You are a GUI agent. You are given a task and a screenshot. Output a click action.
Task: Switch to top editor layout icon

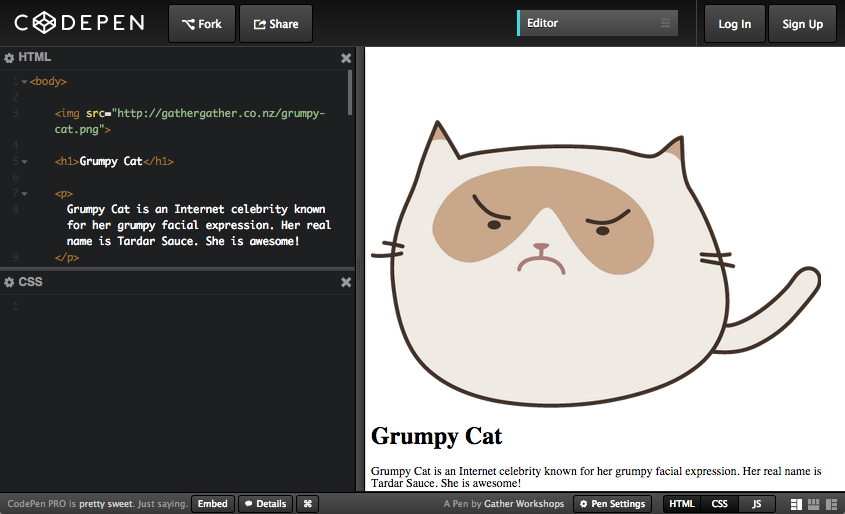[x=814, y=504]
